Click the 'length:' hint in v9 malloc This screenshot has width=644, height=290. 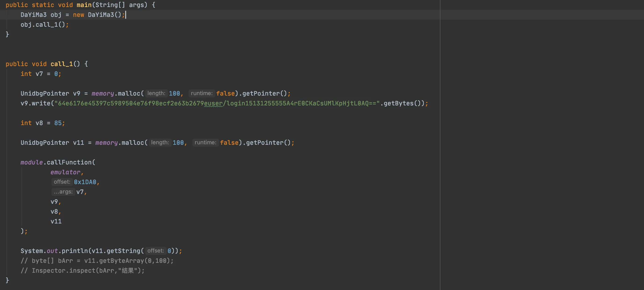[x=156, y=93]
